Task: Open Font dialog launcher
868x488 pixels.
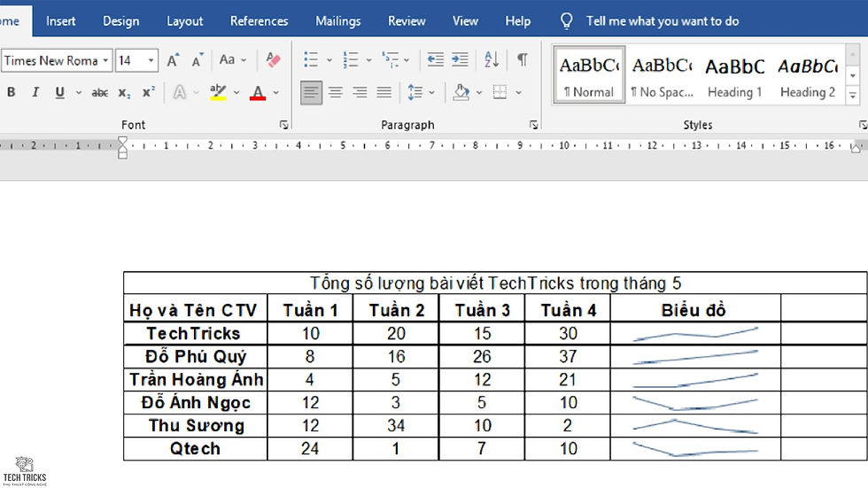Action: click(284, 125)
